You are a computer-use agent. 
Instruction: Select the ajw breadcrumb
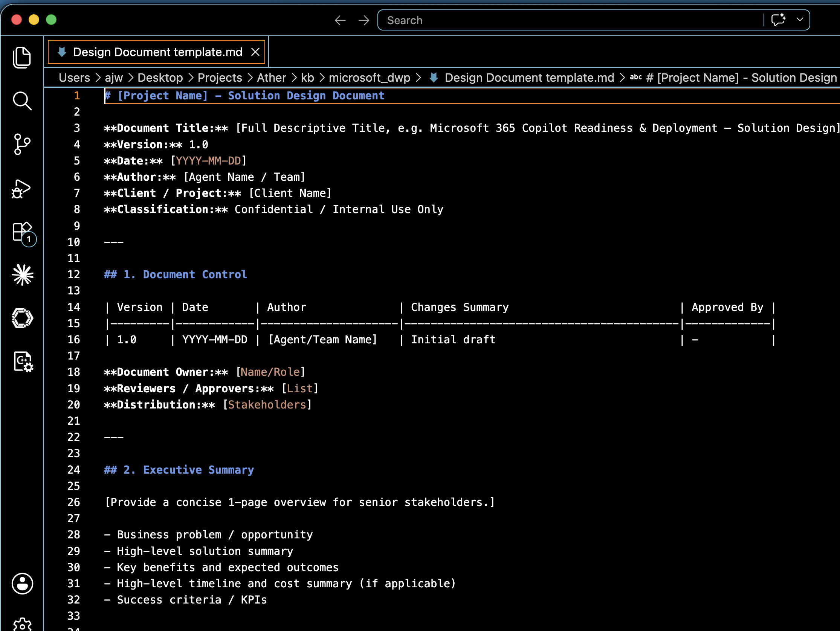(x=114, y=78)
